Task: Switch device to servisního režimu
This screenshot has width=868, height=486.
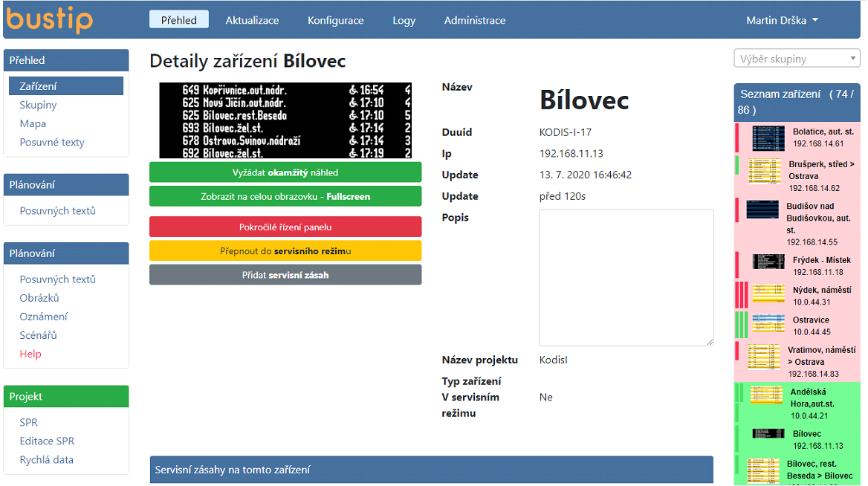Action: point(285,251)
